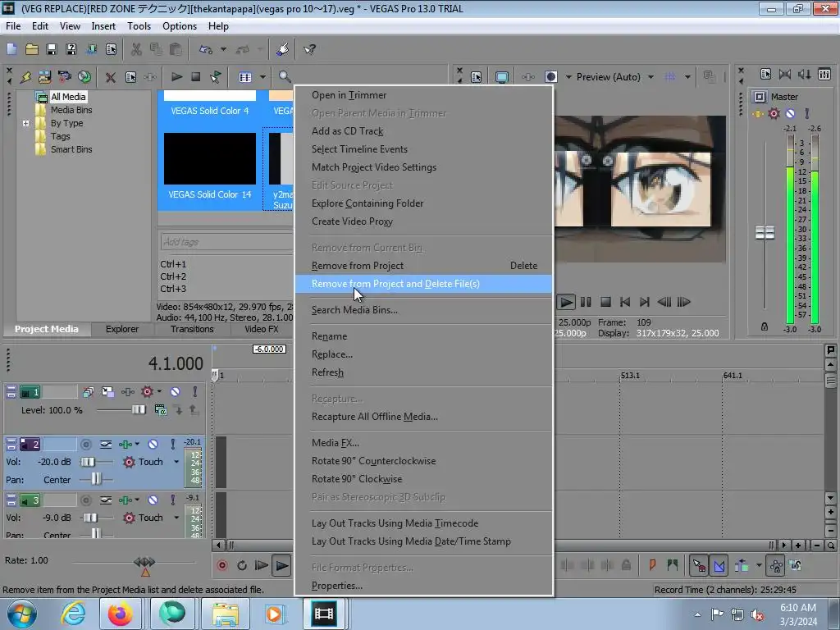This screenshot has width=840, height=630.
Task: Open track 2 Touch automation dropdown
Action: click(x=176, y=462)
